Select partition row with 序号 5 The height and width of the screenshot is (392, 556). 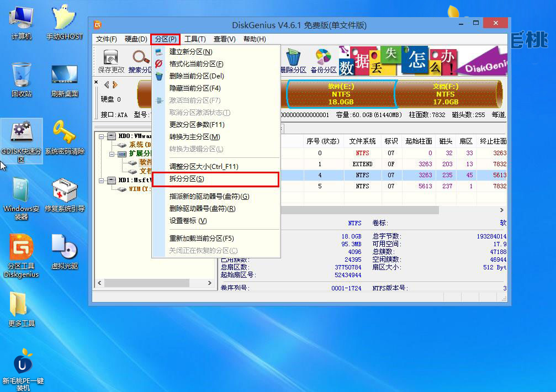click(394, 186)
